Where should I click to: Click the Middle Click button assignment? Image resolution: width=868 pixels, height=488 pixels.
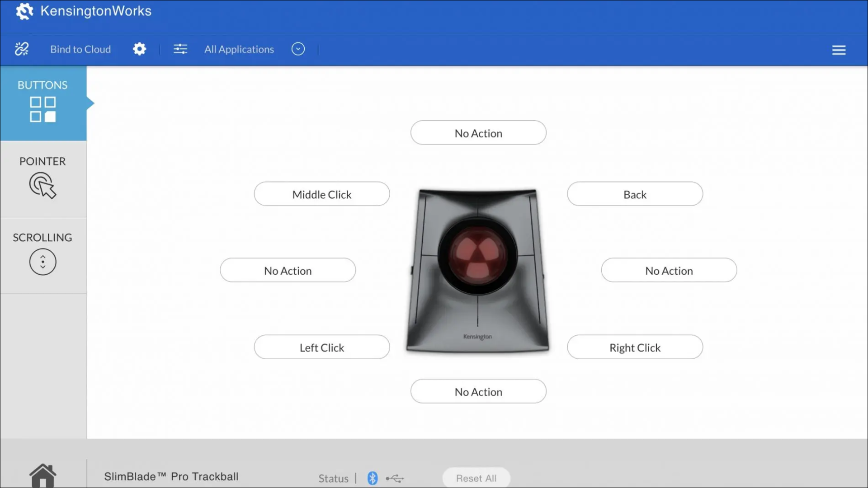click(x=321, y=194)
